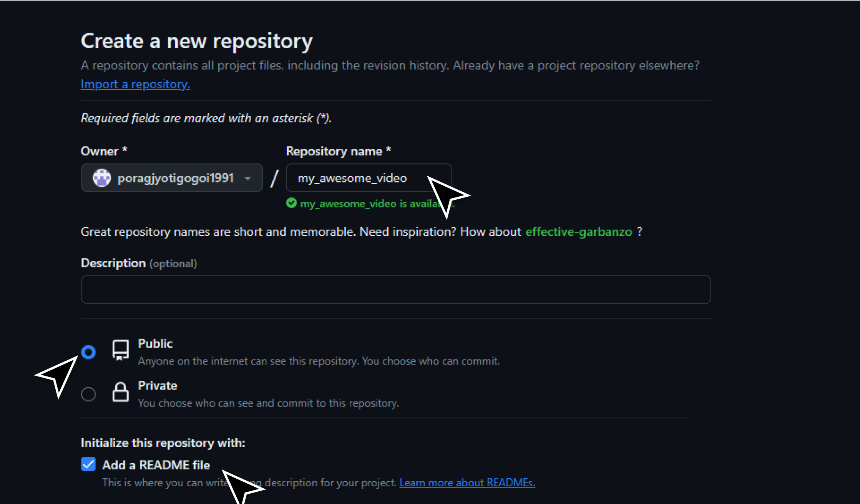Open the Owner dropdown poragjyotigogoi1991
The image size is (860, 504).
click(172, 178)
